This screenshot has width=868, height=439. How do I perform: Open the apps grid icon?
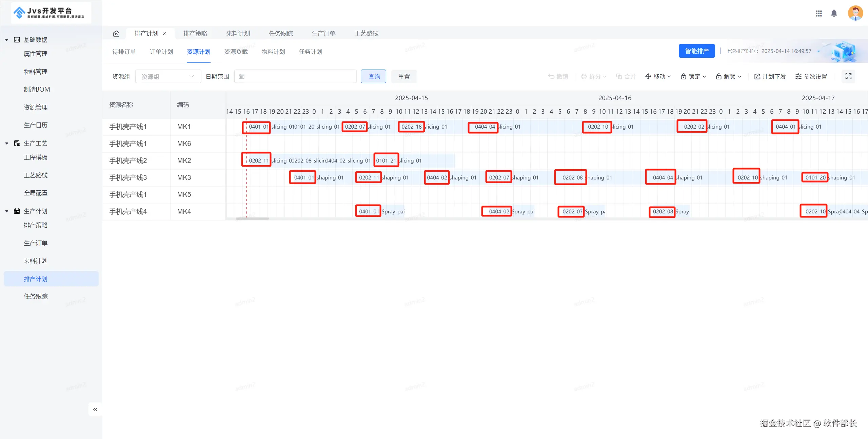818,13
